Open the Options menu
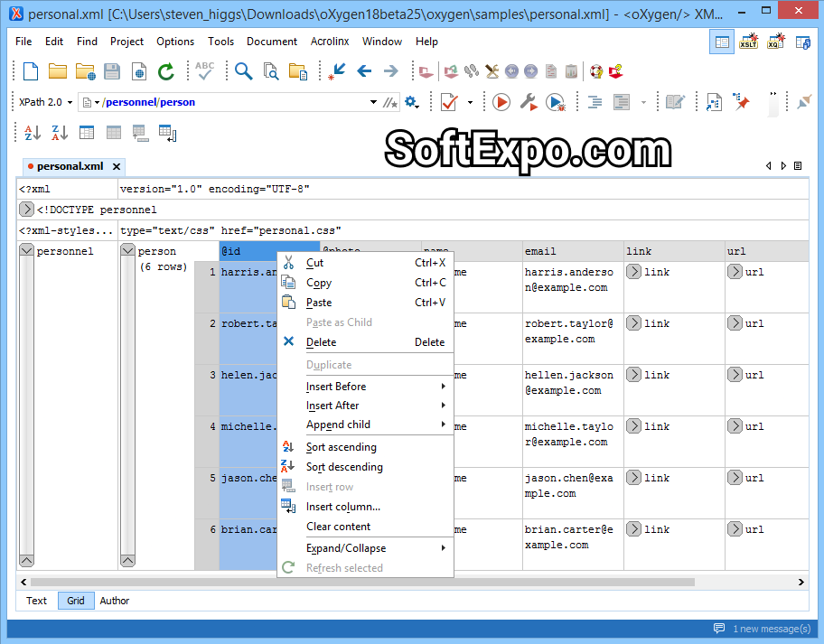The height and width of the screenshot is (644, 824). click(174, 41)
